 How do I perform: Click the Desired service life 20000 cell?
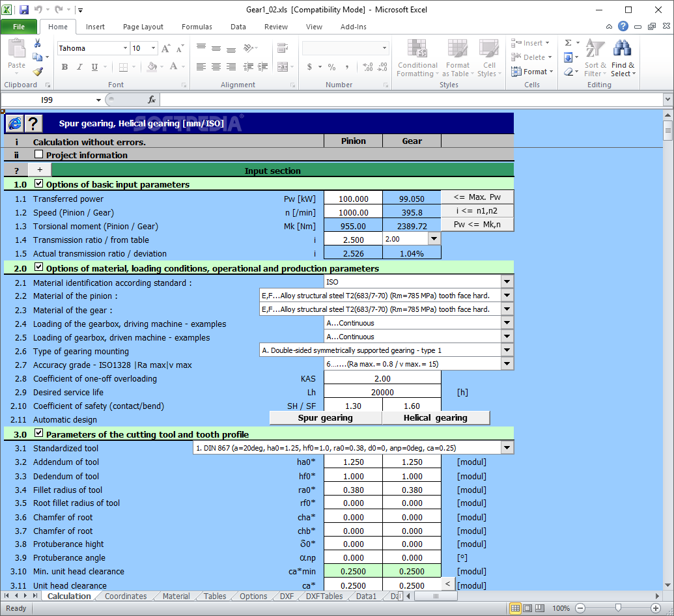point(382,392)
